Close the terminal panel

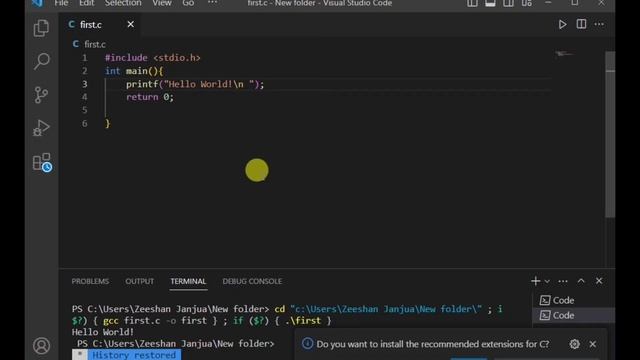pos(599,281)
